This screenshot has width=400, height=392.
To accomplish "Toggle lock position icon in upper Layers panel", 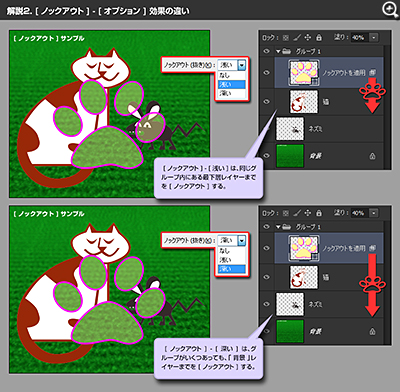I will point(308,38).
